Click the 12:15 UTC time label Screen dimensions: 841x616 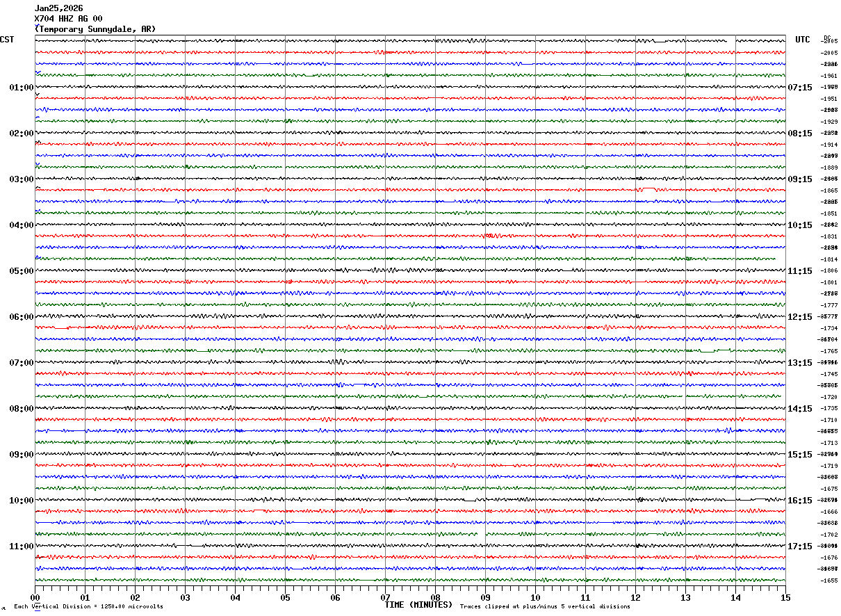pyautogui.click(x=799, y=317)
